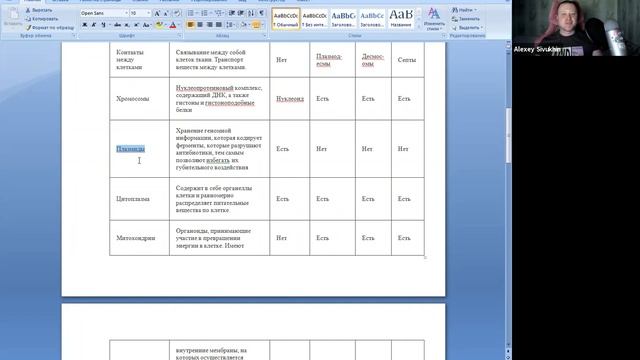The image size is (640, 360).
Task: Apply the Без интервала style
Action: [315, 19]
